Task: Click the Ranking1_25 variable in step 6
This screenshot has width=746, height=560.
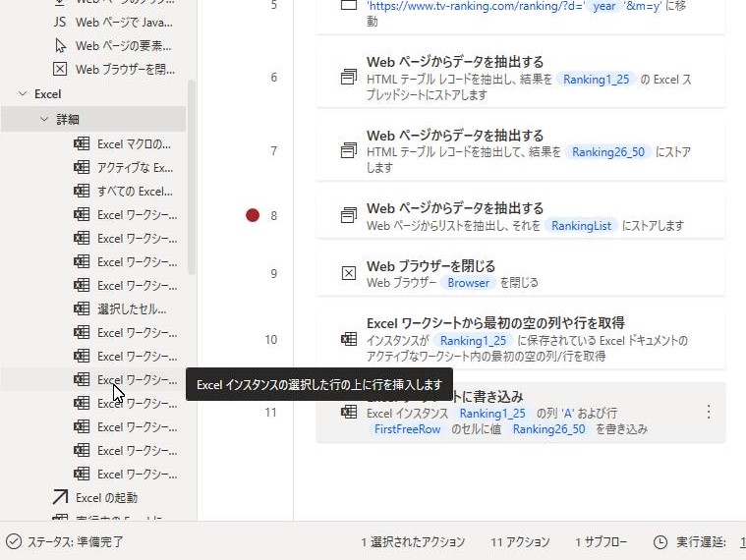Action: [x=596, y=80]
